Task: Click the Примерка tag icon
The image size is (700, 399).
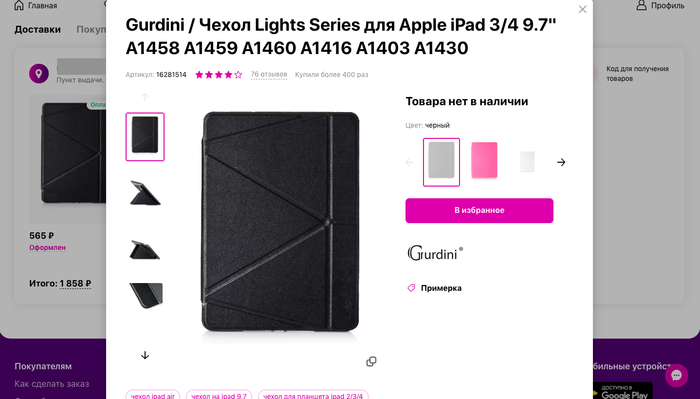Action: click(411, 288)
